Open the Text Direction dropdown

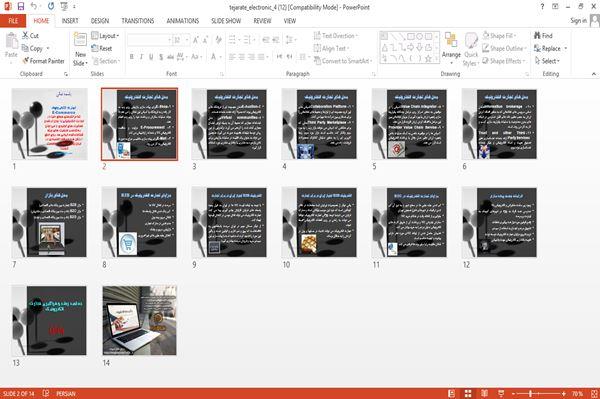336,36
